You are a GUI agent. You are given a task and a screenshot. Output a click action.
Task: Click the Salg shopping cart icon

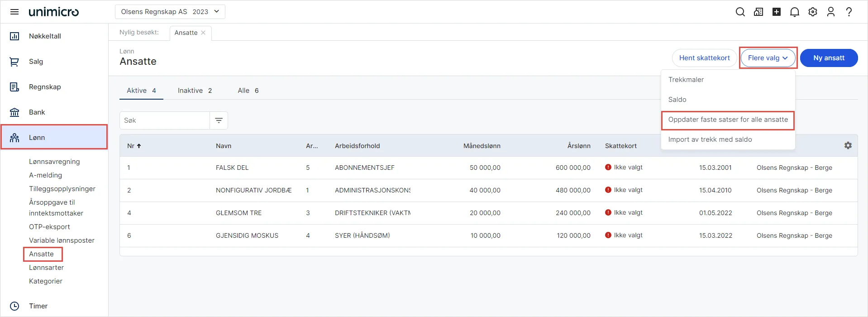(x=14, y=62)
